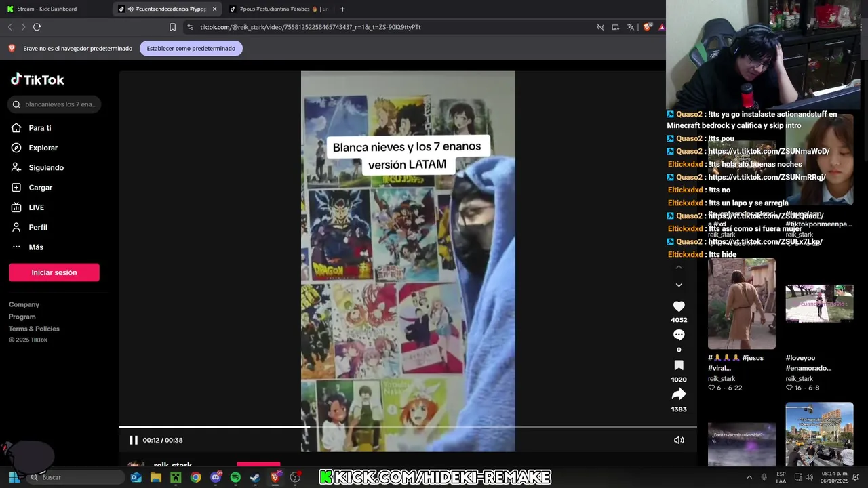Image resolution: width=868 pixels, height=488 pixels.
Task: Go to next video with down chevron
Action: tap(679, 285)
